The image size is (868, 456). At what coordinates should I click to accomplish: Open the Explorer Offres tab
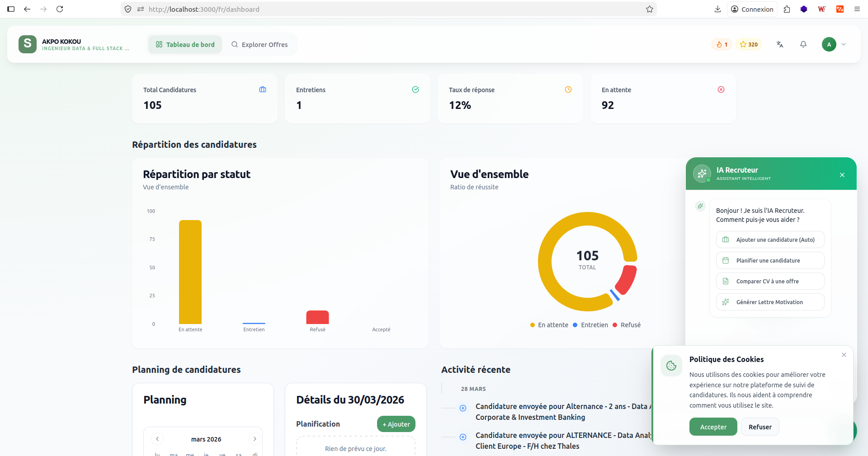[x=259, y=44]
